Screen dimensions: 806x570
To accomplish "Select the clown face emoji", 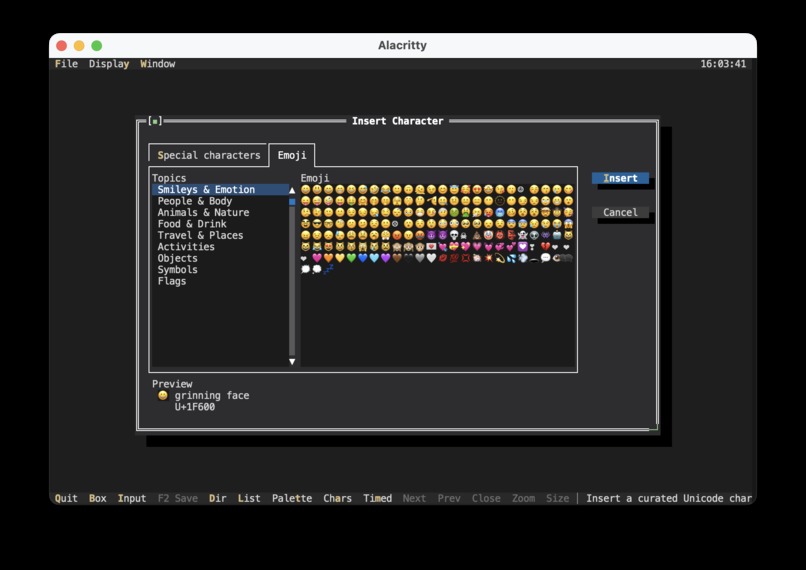I will (x=488, y=235).
